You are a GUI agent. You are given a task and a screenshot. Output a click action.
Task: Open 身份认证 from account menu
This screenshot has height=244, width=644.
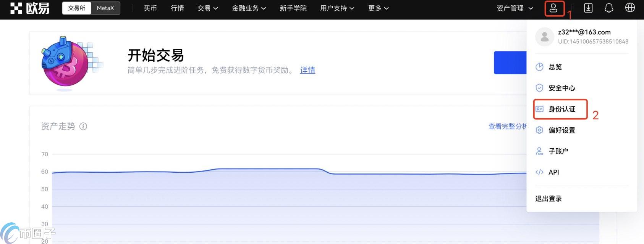(x=561, y=109)
